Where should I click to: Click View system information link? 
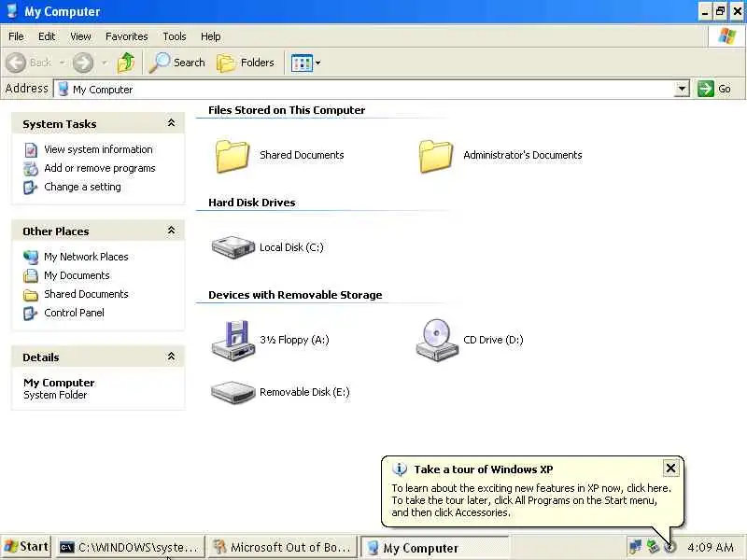point(98,149)
